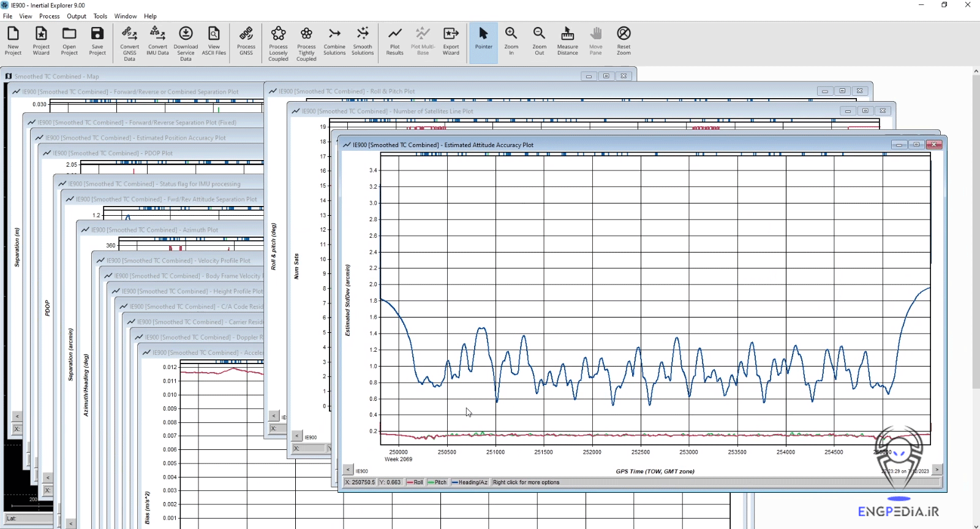Select the Move Pane tool
Image resolution: width=980 pixels, height=529 pixels.
pyautogui.click(x=596, y=41)
